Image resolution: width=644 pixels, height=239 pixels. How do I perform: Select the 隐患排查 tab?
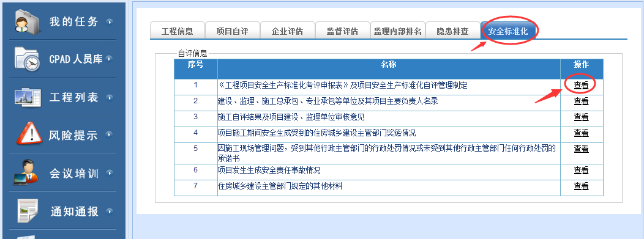coord(452,31)
